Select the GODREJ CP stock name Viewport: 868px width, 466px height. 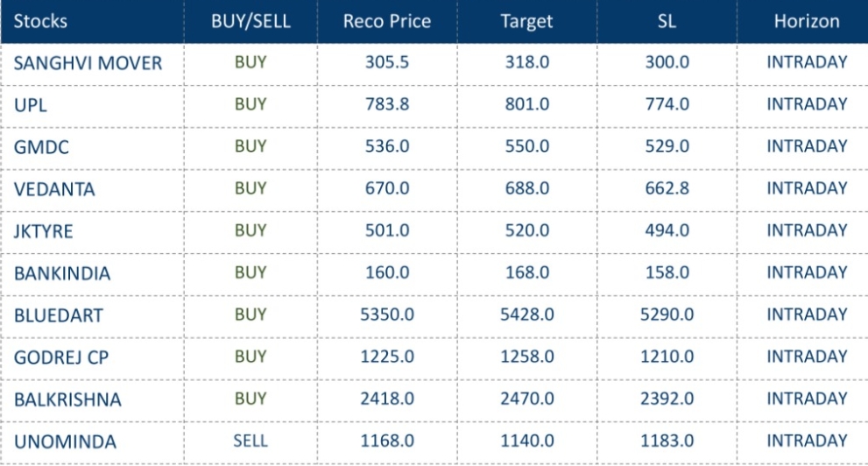click(61, 357)
